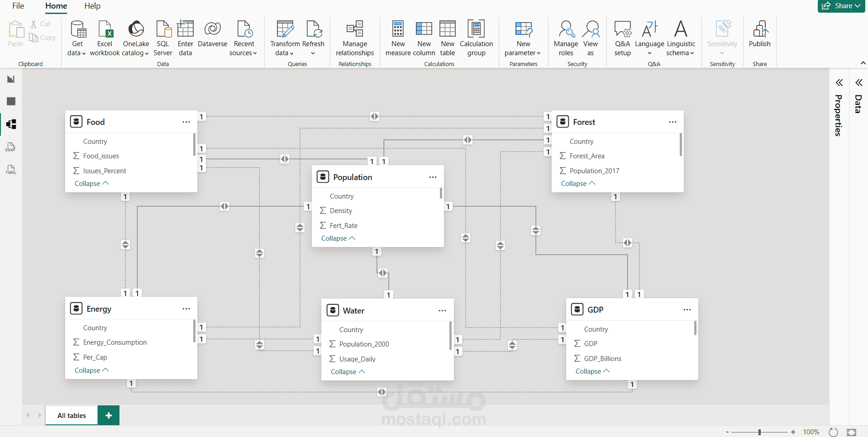Open DAX query view in sidebar
The height and width of the screenshot is (437, 868).
[x=11, y=147]
